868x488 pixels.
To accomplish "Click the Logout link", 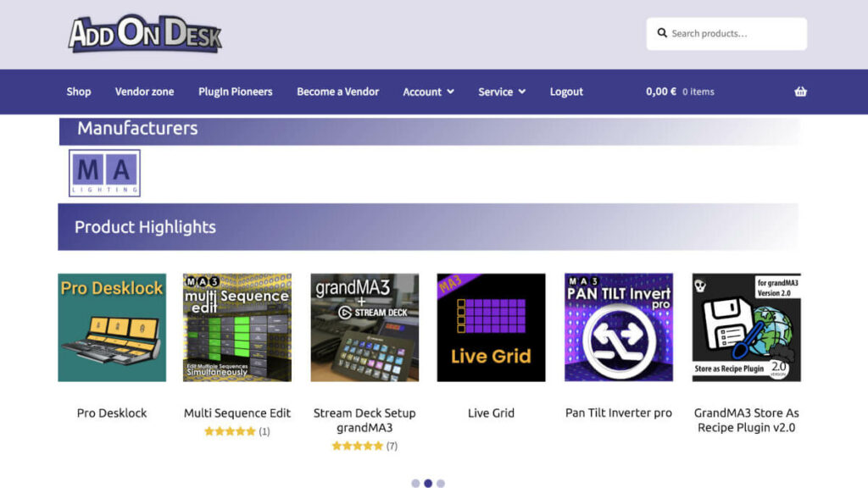I will point(566,91).
